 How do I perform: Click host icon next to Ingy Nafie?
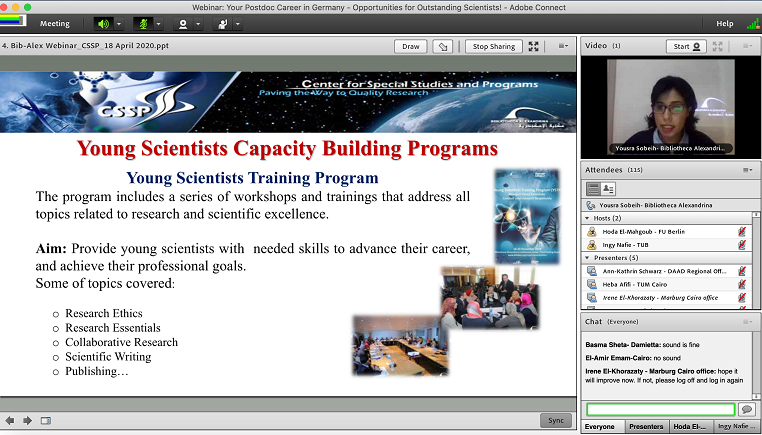[x=591, y=245]
